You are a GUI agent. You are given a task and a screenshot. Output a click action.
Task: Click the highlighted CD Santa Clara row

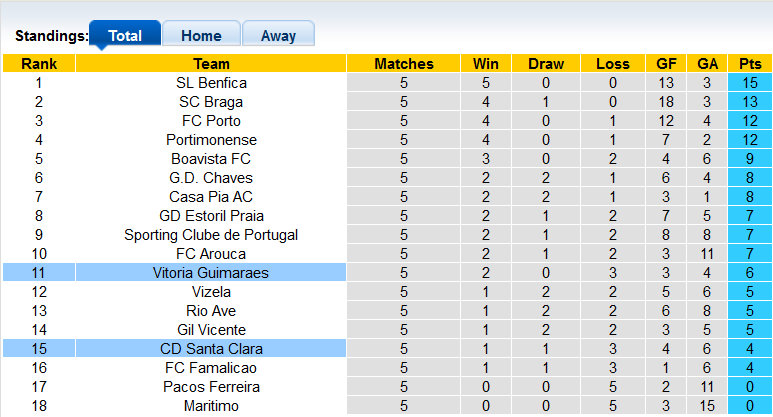(211, 349)
